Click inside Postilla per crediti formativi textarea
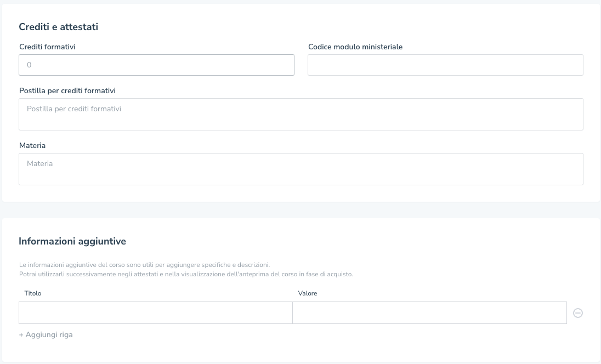The width and height of the screenshot is (601, 364). [300, 114]
